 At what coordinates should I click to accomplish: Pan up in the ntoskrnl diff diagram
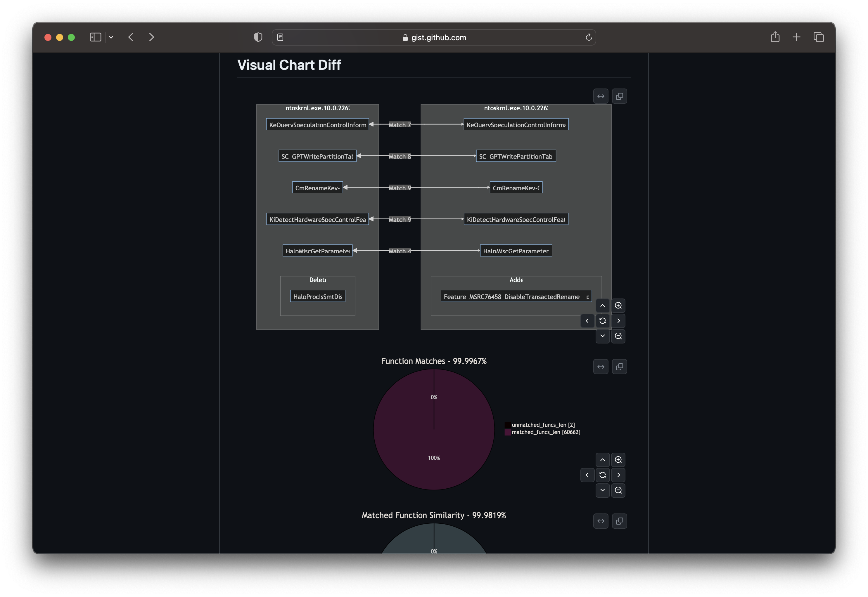[x=602, y=306]
